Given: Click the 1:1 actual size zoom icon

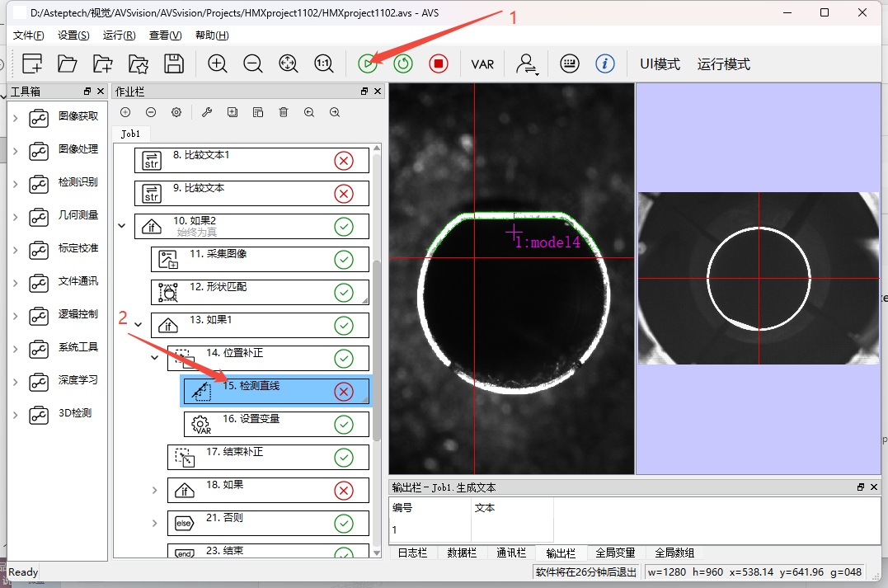Looking at the screenshot, I should click(323, 64).
